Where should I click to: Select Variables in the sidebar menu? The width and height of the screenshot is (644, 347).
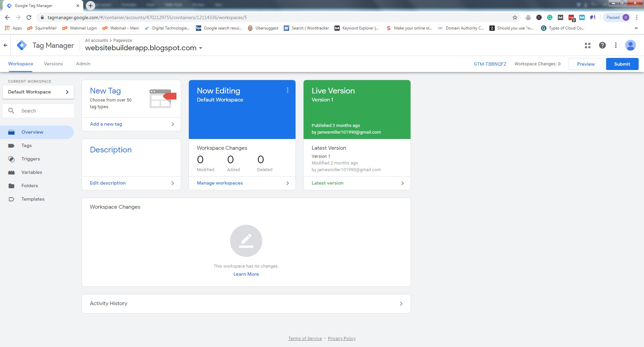(x=37, y=172)
